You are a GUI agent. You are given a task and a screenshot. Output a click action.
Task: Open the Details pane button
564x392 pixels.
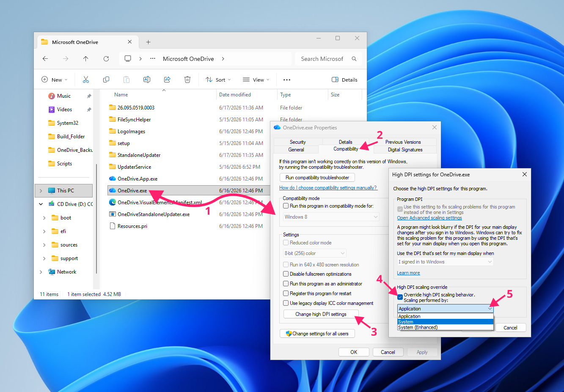[345, 79]
